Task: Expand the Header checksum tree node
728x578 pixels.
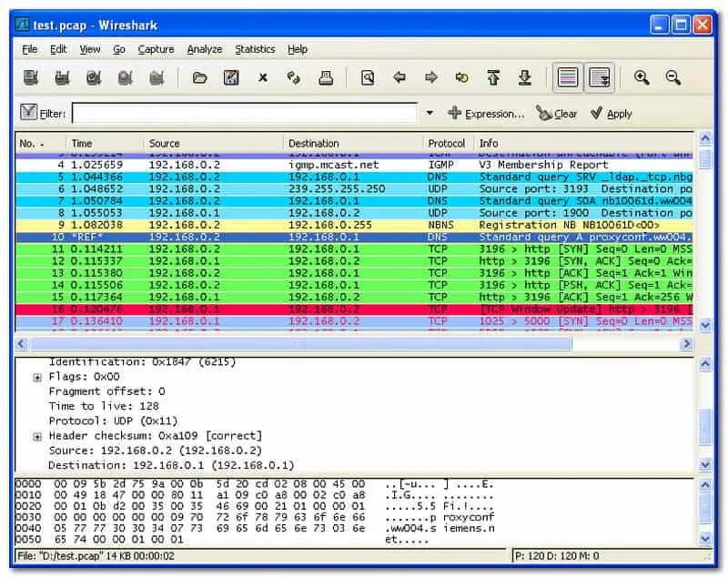Action: (x=37, y=437)
